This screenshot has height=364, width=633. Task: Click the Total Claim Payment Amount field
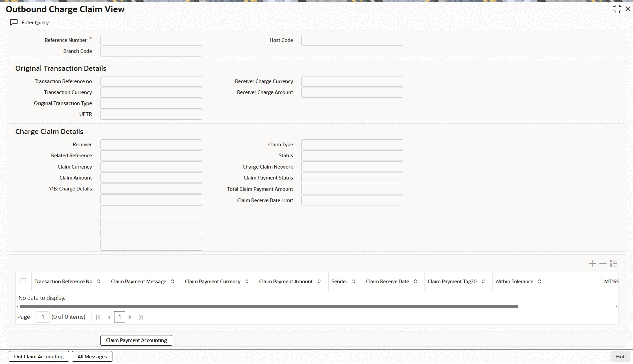[x=352, y=189]
